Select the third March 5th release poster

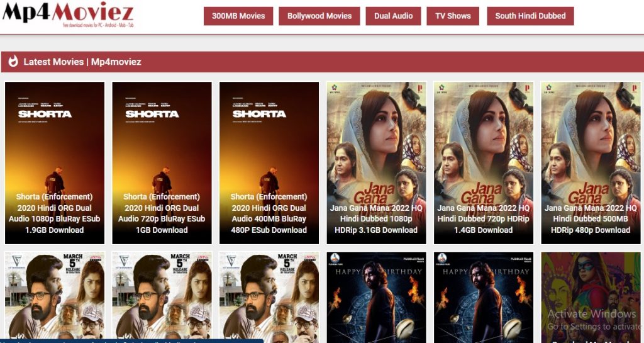pyautogui.click(x=269, y=298)
